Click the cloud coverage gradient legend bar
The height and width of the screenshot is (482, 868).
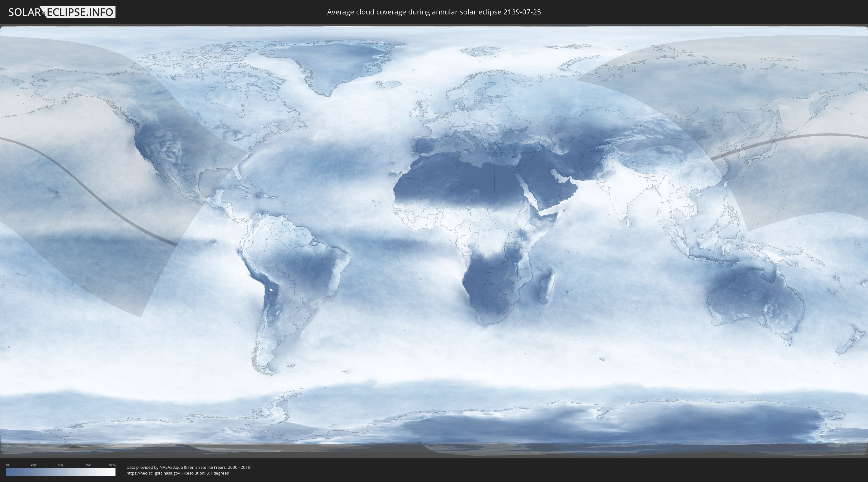click(x=61, y=472)
